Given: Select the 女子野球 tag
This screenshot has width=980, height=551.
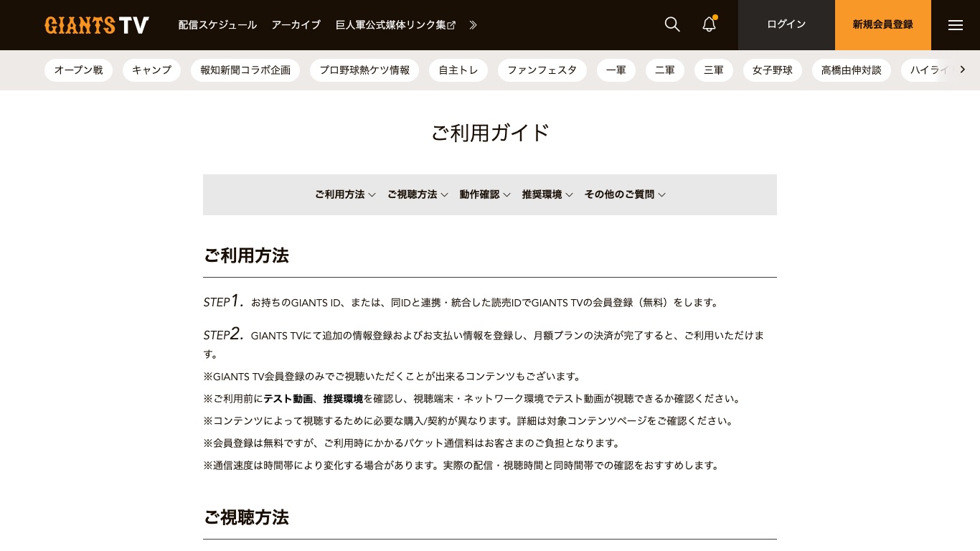Looking at the screenshot, I should pos(773,70).
